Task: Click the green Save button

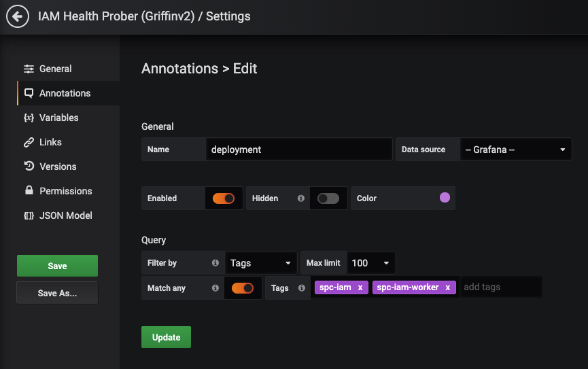Action: pyautogui.click(x=57, y=266)
